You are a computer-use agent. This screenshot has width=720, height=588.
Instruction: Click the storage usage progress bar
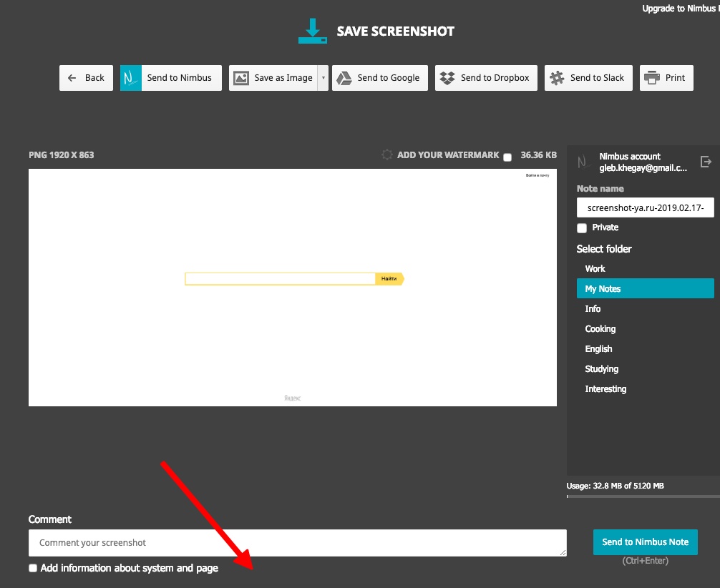pos(643,496)
